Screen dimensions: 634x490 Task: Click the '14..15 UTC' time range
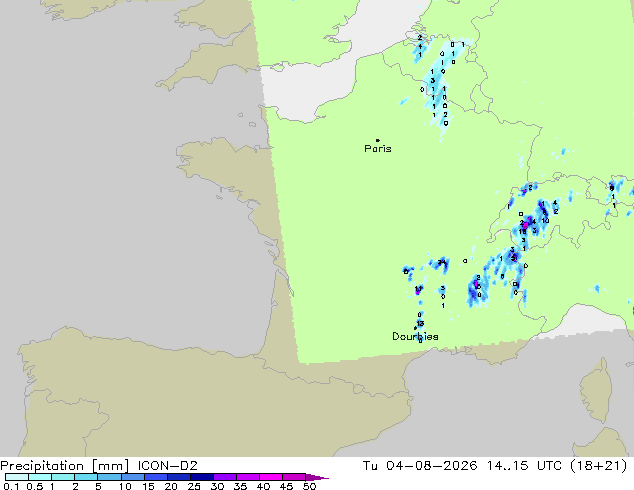[524, 466]
